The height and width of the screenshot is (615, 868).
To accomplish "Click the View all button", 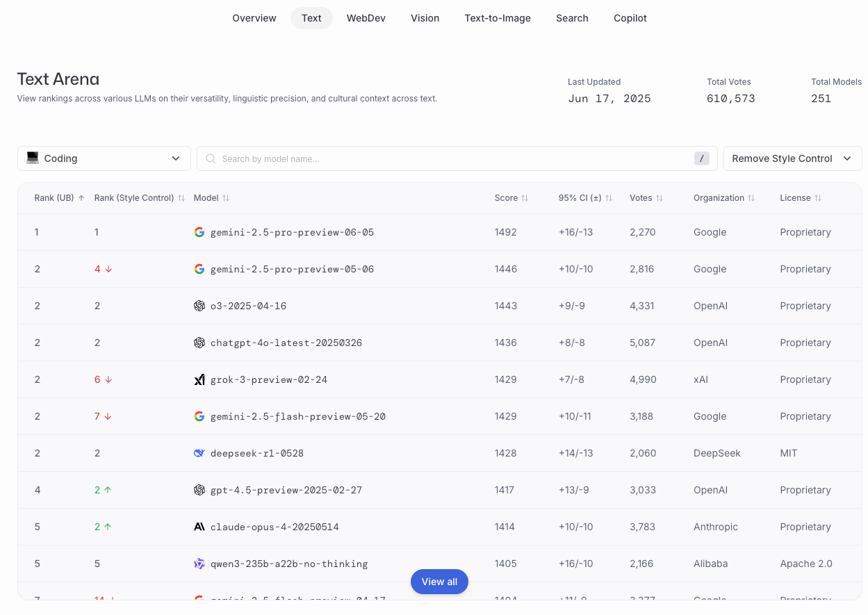I will tap(439, 582).
